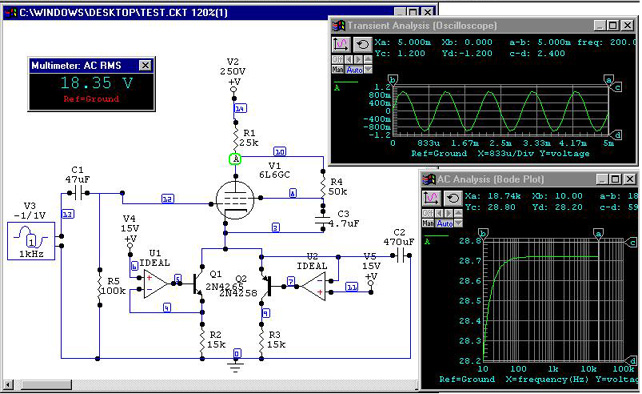The width and height of the screenshot is (642, 394).
Task: Select Auto mode in AC Analysis window
Action: point(445,224)
